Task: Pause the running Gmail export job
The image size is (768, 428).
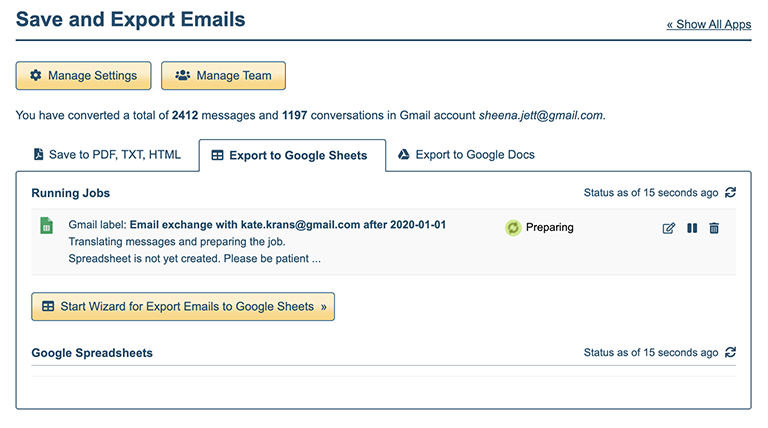Action: click(x=692, y=228)
